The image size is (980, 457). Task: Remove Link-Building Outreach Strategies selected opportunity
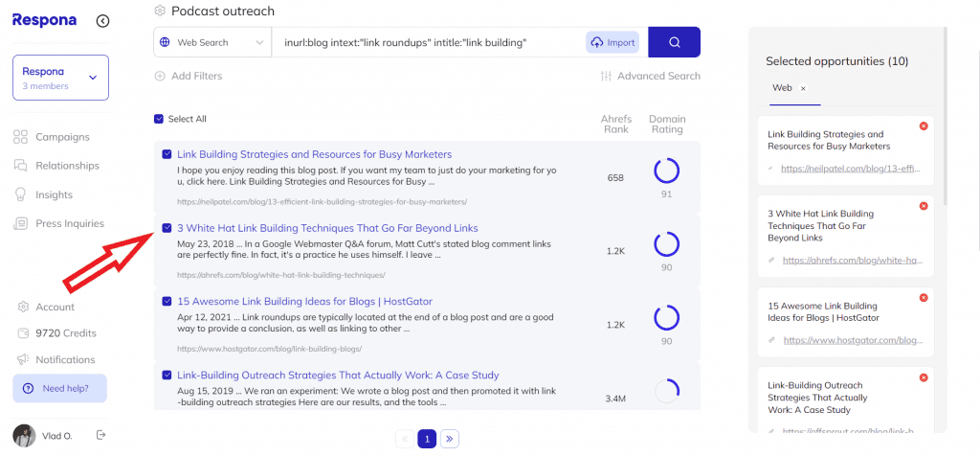click(x=924, y=377)
